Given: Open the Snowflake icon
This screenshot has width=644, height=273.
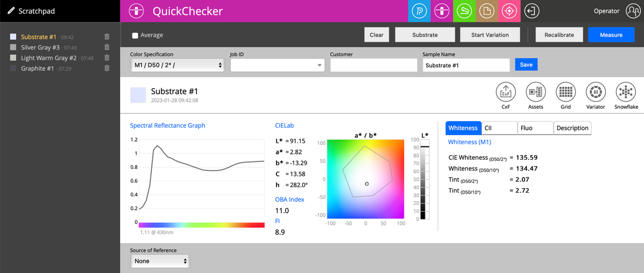Looking at the screenshot, I should (626, 92).
